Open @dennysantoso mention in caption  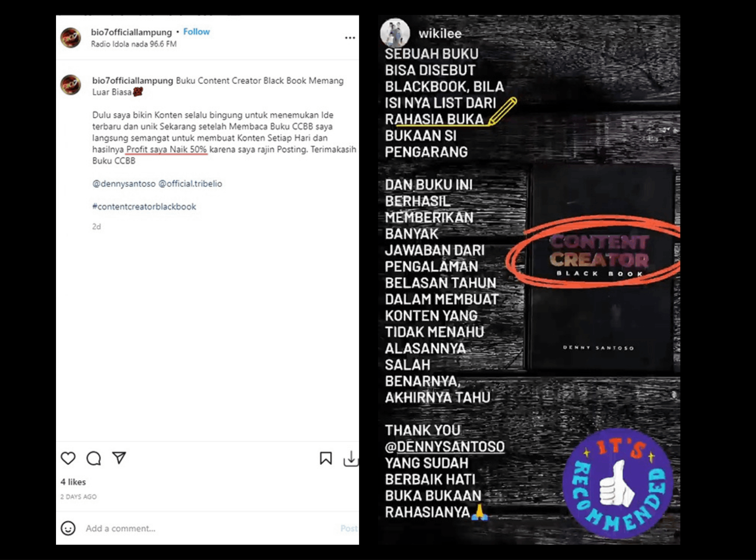pos(124,184)
